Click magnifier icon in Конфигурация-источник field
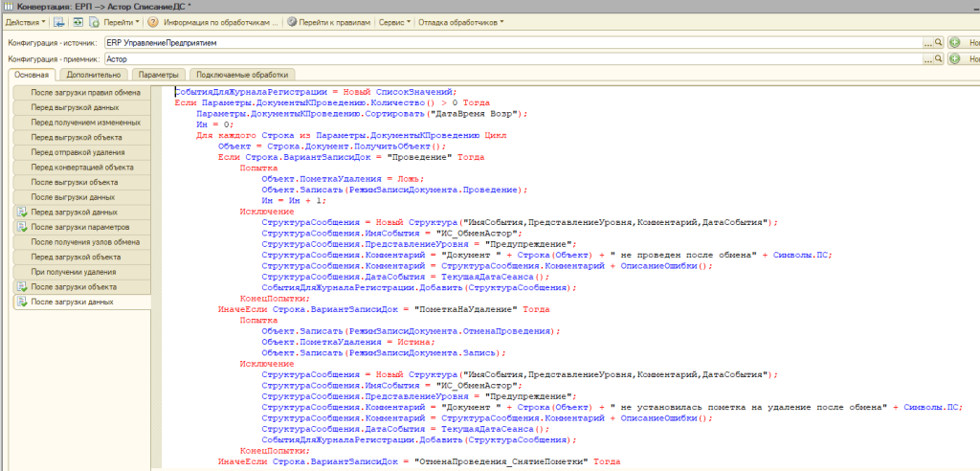Viewport: 980px width, 471px height. coord(938,43)
